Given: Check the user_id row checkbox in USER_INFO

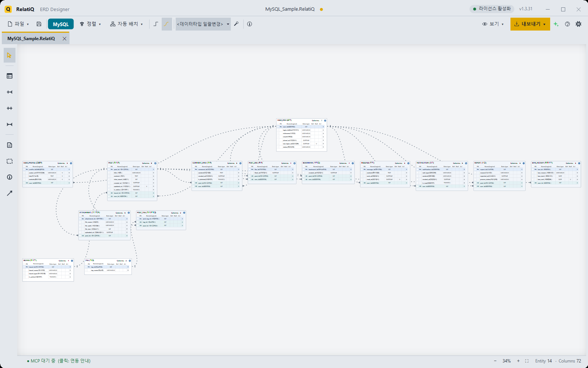Looking at the screenshot, I should (x=278, y=127).
